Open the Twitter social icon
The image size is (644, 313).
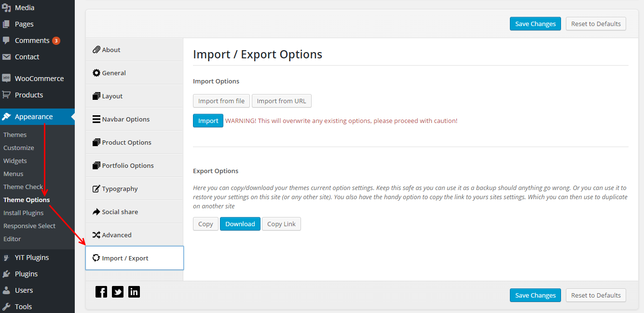[118, 292]
